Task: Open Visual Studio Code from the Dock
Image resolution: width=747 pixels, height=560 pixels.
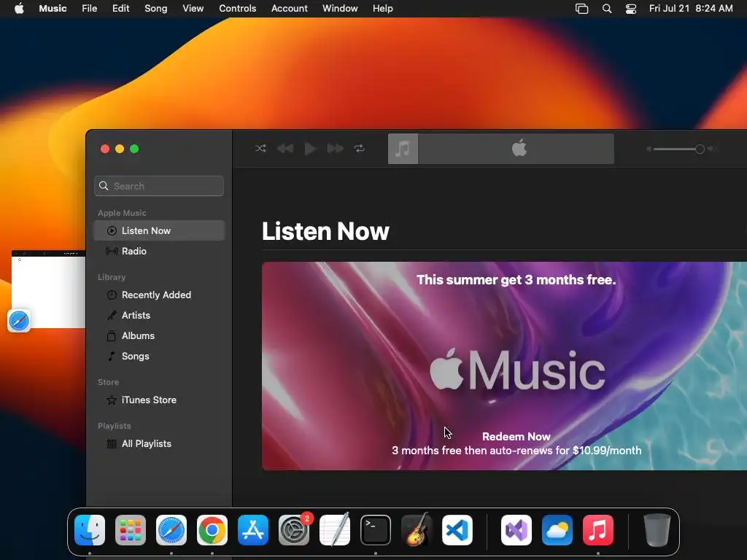Action: pos(457,530)
